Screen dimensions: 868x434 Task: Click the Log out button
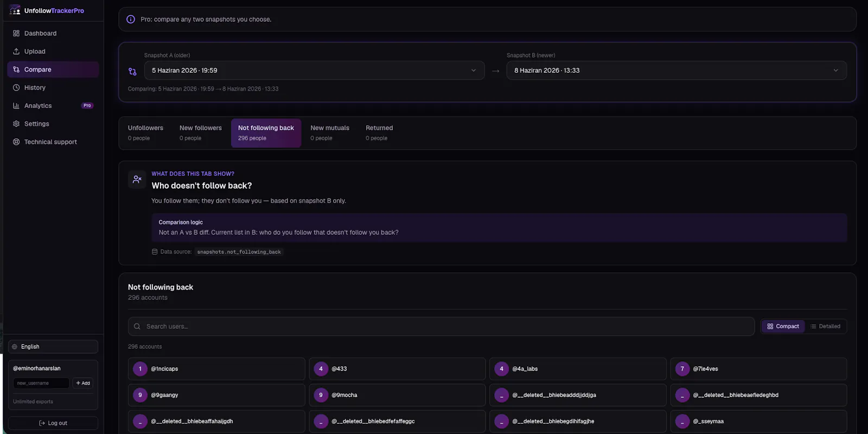(x=53, y=423)
